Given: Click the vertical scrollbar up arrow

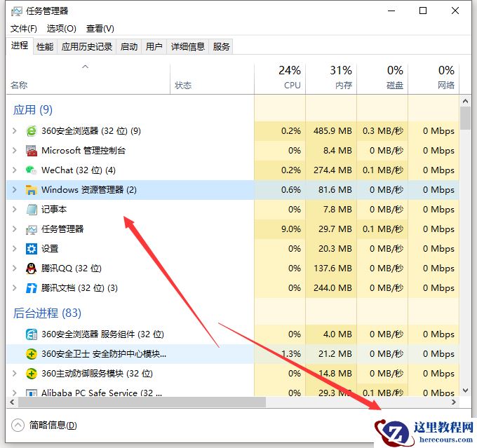Looking at the screenshot, I should 465,101.
